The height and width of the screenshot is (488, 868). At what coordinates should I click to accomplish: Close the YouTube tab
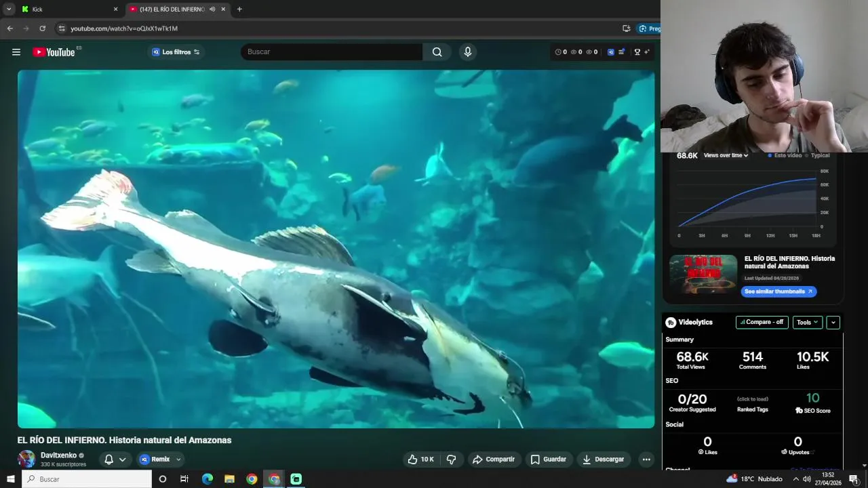223,9
